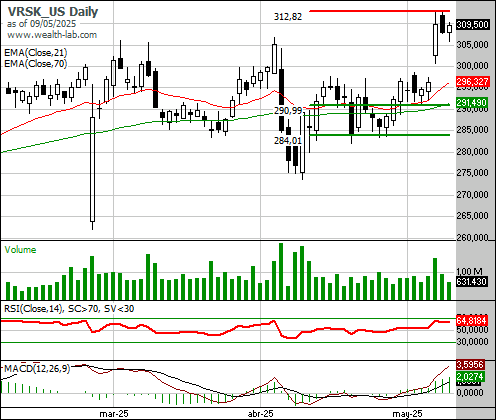Click the VRSK_US Daily chart title
The width and height of the screenshot is (496, 420).
(53, 12)
